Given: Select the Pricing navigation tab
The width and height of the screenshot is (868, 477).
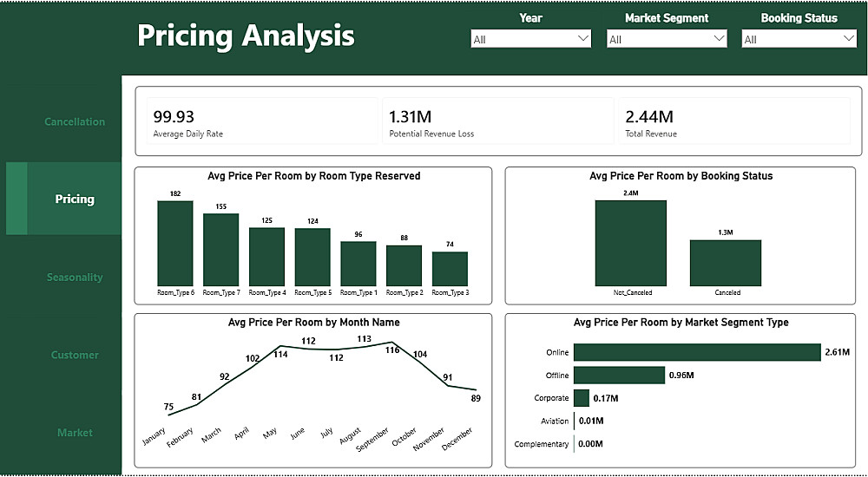Looking at the screenshot, I should coord(74,199).
